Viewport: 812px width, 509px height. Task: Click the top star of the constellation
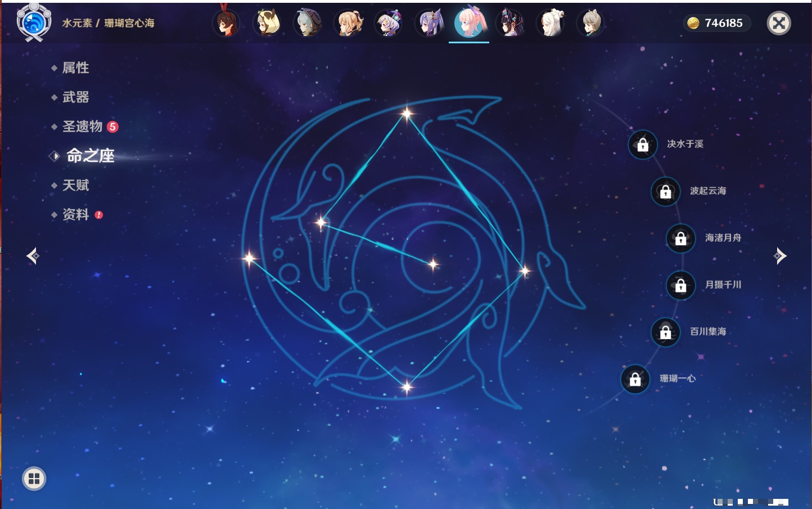pyautogui.click(x=407, y=114)
